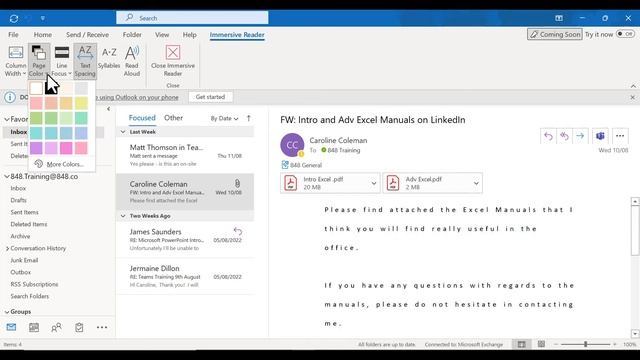Open the Folder ribbon tab
640x360 pixels.
coord(132,35)
